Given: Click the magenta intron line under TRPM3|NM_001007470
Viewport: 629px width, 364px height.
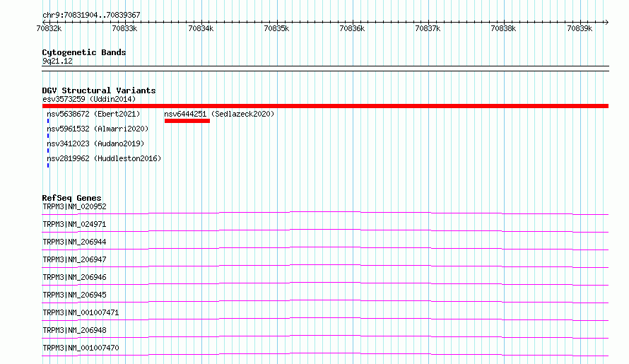Looking at the screenshot, I should coord(325,353).
